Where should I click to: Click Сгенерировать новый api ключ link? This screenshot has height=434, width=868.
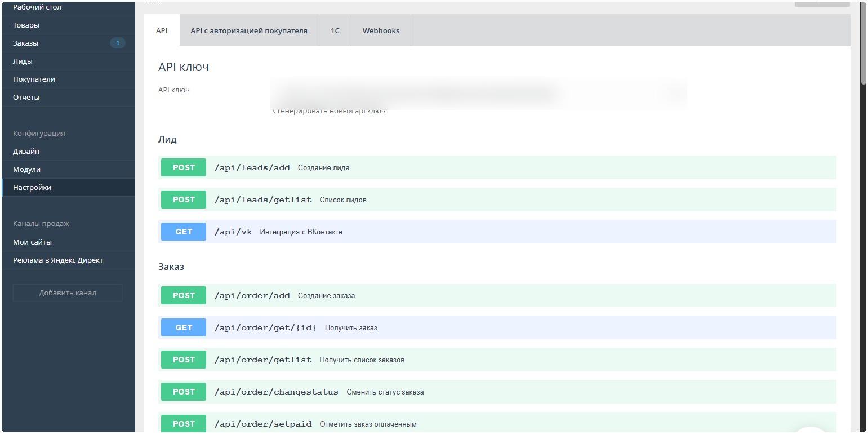click(x=329, y=112)
